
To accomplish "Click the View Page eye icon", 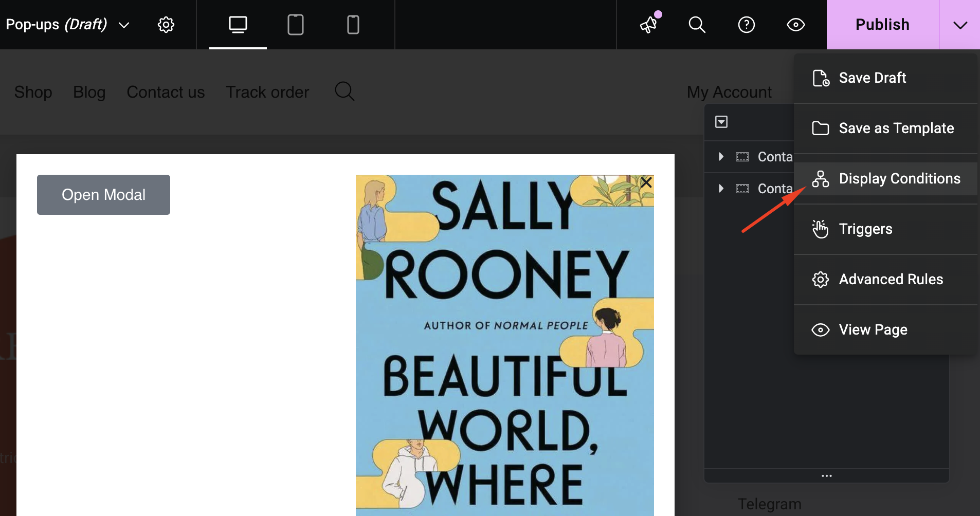I will click(821, 330).
